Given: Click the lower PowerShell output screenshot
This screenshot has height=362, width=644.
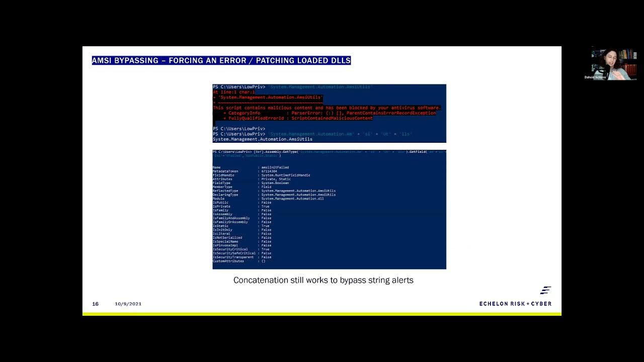Looking at the screenshot, I should pos(329,209).
